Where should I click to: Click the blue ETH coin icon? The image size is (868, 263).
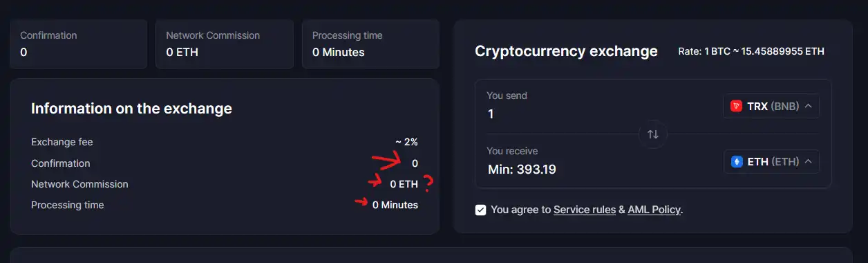coord(737,162)
